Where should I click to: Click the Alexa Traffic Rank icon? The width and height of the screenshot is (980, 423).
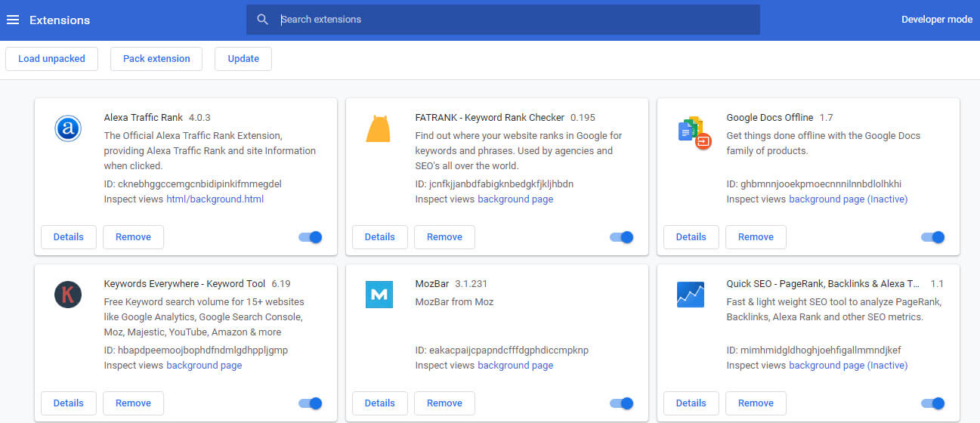[x=68, y=129]
